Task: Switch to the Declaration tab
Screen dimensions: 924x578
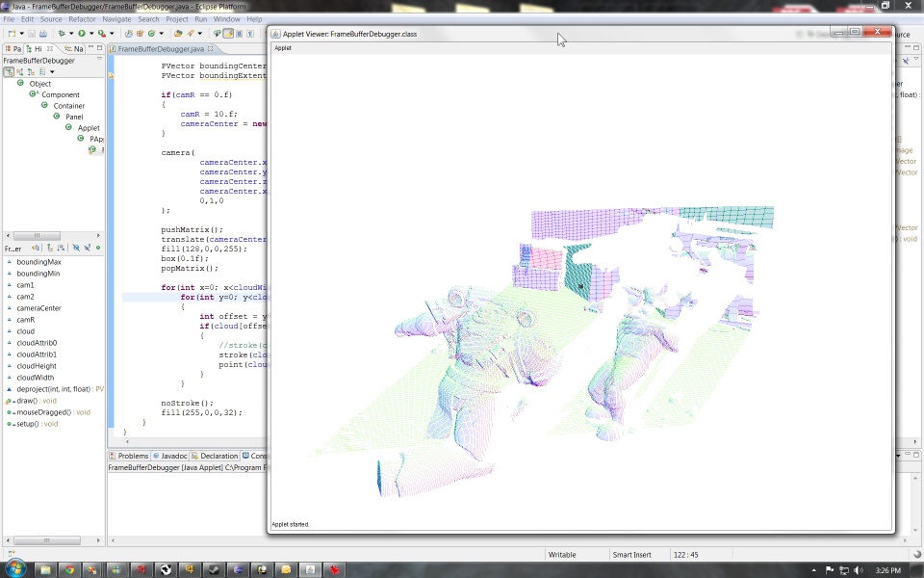Action: pos(215,456)
